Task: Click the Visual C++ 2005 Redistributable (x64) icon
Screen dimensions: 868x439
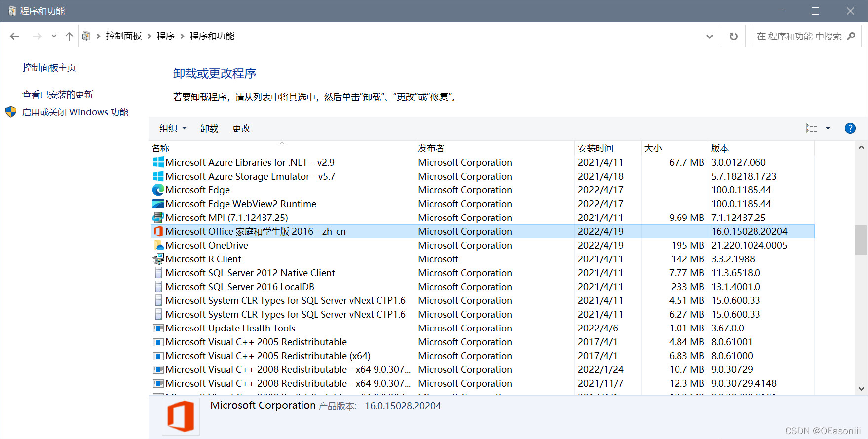Action: 158,356
